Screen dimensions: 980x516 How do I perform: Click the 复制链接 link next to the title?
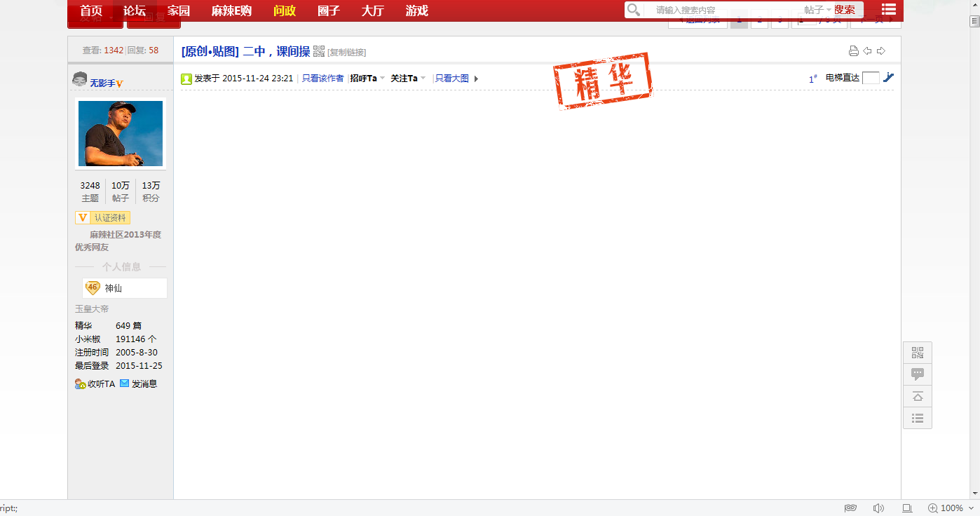coord(347,53)
